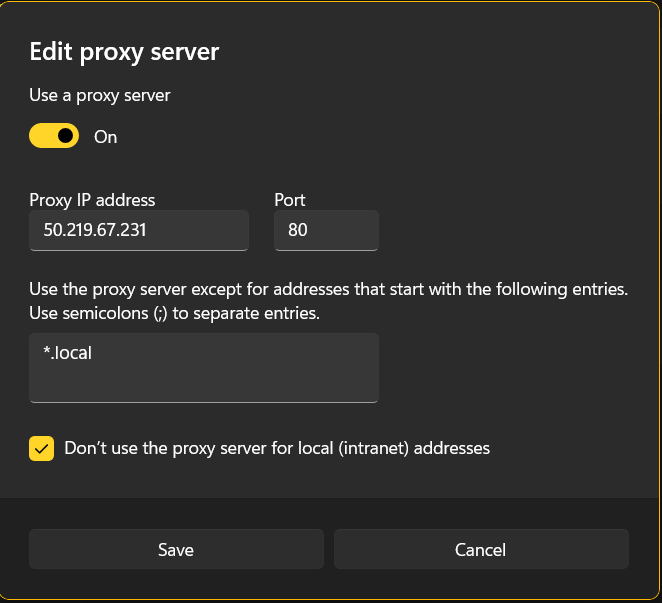Place cursor on the port value 80

pos(297,230)
